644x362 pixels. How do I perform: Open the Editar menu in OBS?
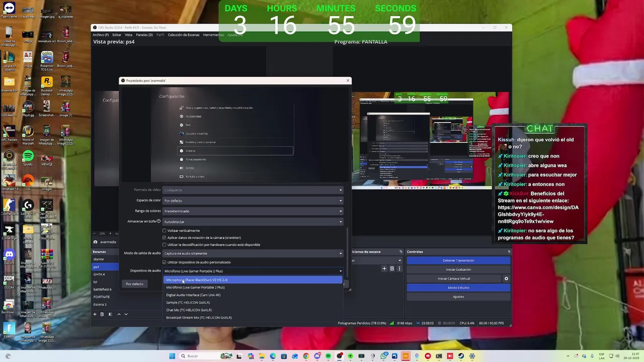pos(117,35)
